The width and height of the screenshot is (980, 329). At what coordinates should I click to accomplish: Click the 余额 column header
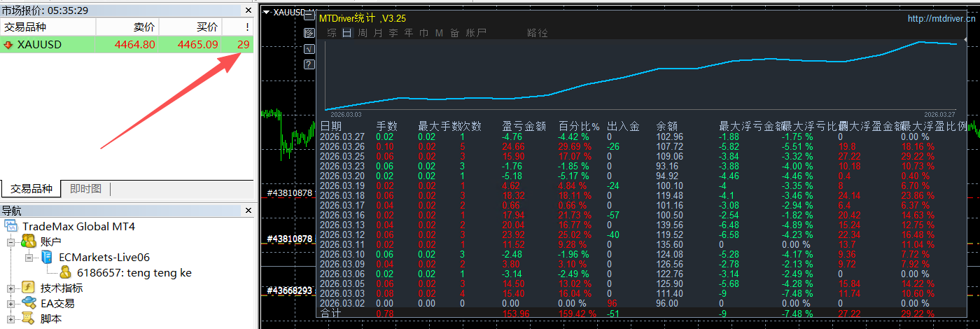point(667,126)
